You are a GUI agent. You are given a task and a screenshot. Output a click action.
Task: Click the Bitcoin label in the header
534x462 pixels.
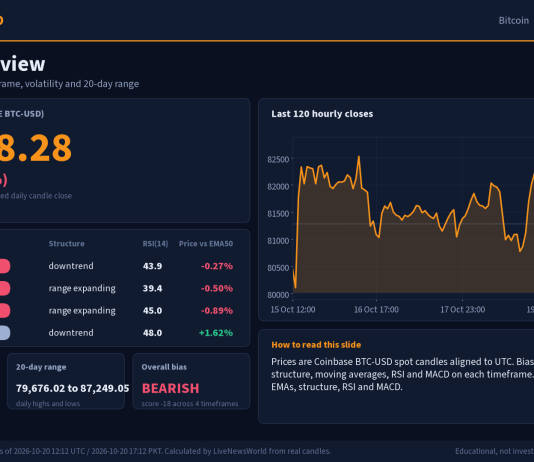[514, 20]
